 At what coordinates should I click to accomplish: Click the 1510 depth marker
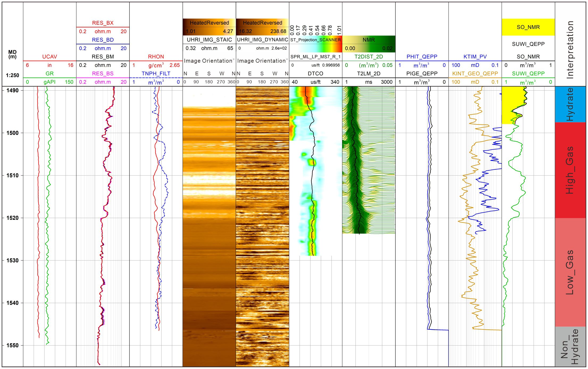12,175
